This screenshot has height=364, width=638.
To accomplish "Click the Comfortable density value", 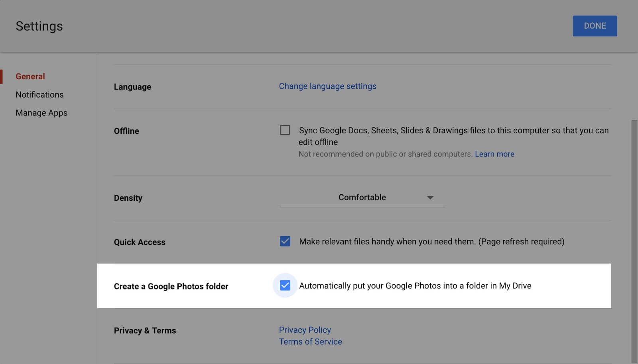I will (362, 198).
